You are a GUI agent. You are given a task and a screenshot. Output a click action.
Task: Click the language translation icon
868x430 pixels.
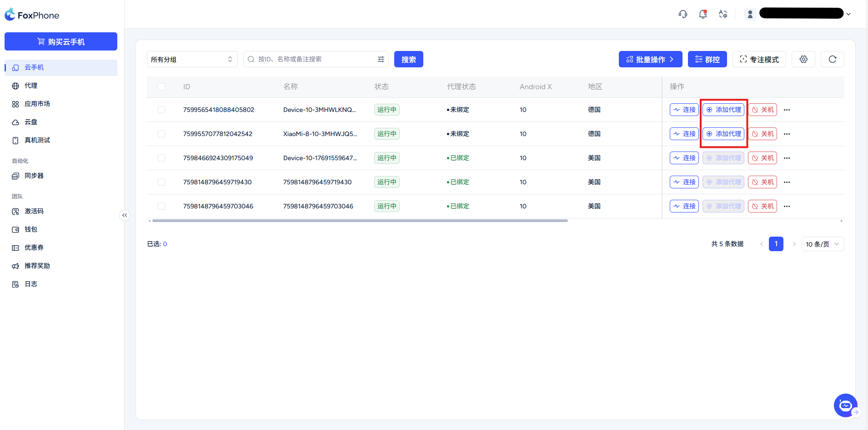[x=723, y=14]
